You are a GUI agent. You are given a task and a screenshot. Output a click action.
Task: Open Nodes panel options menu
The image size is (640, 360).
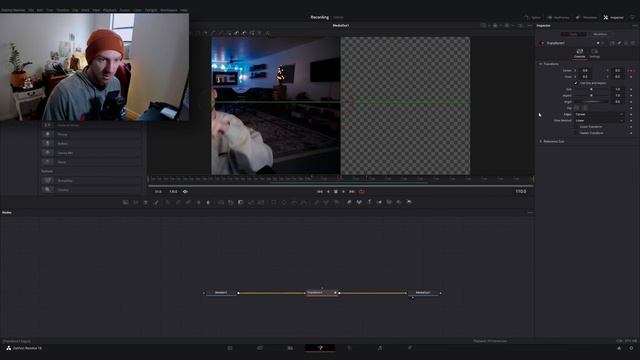tap(530, 213)
